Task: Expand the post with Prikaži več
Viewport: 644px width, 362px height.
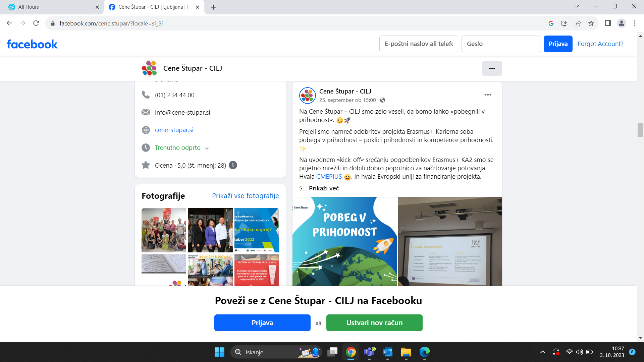Action: (x=324, y=188)
